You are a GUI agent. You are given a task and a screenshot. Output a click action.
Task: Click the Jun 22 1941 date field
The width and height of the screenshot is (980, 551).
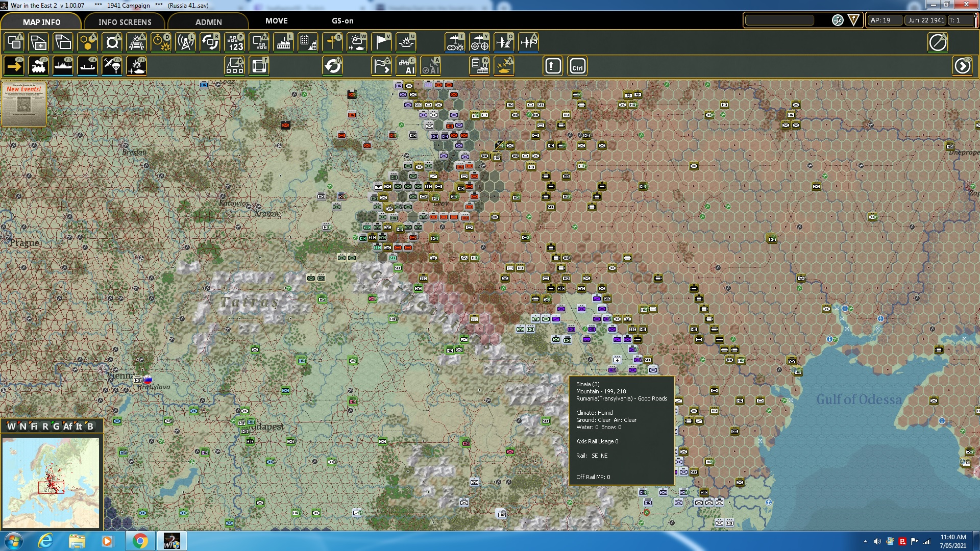click(926, 20)
